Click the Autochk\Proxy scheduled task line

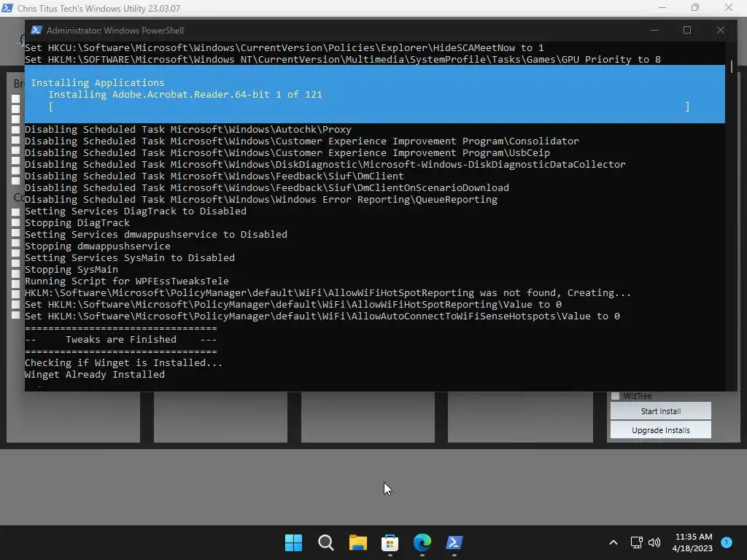188,130
